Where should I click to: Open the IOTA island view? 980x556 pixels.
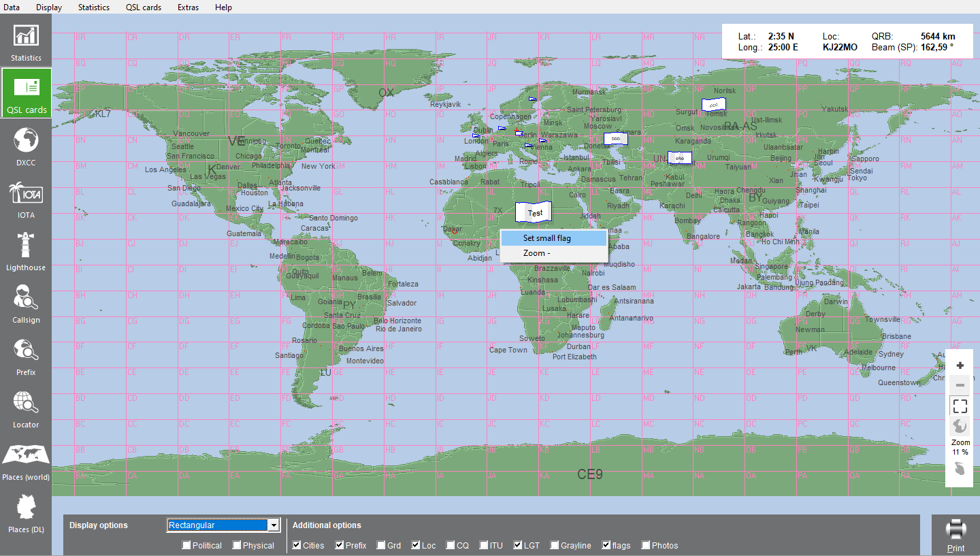26,199
